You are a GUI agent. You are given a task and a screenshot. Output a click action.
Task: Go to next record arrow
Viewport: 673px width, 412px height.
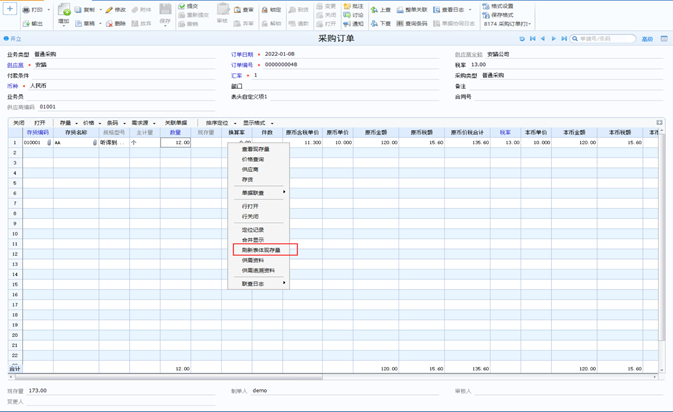(553, 39)
